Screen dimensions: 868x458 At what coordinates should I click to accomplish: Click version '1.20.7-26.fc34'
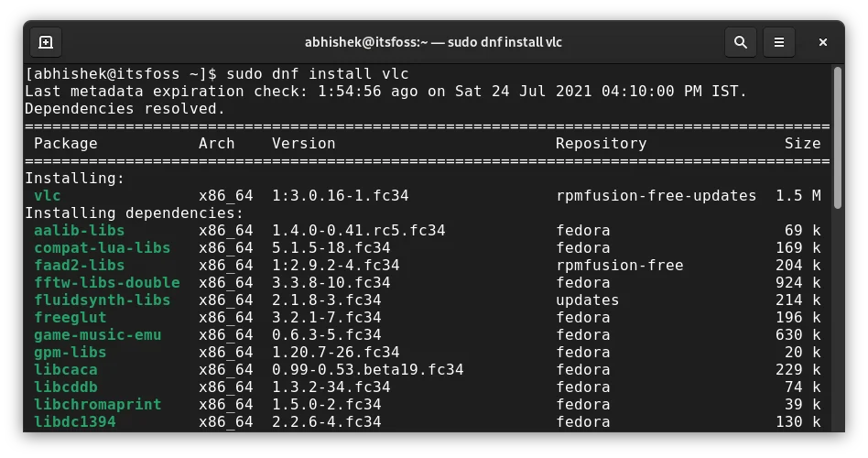coord(335,353)
